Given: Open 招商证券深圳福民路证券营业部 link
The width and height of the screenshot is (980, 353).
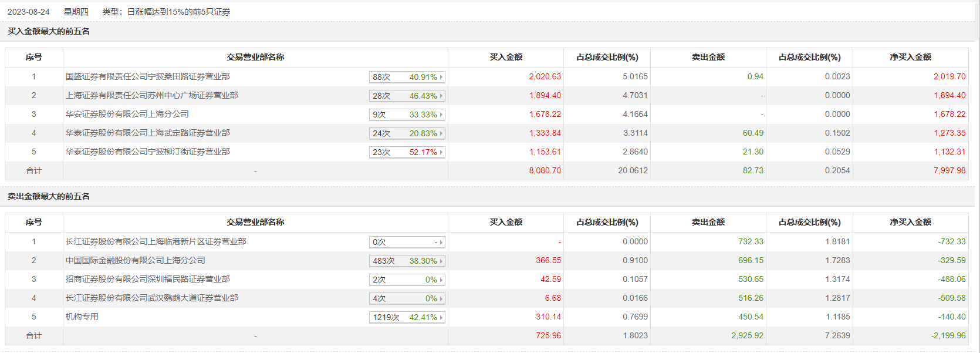Looking at the screenshot, I should click(147, 279).
